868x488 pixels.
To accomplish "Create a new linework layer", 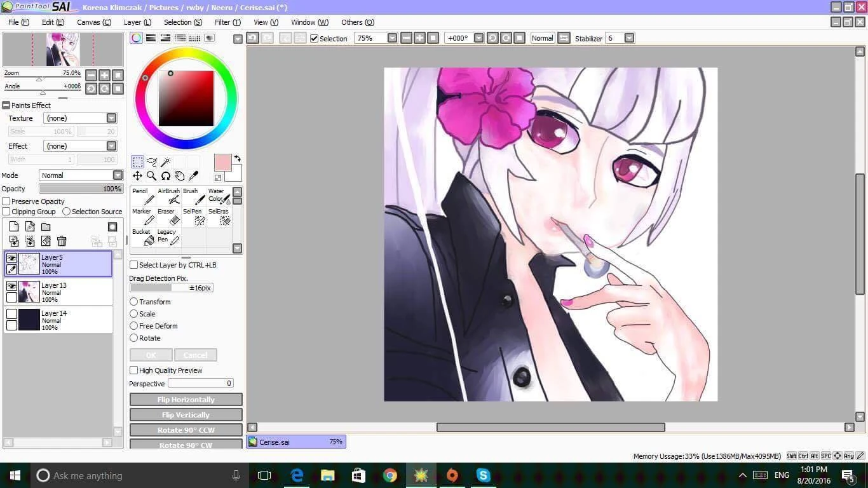I will (30, 227).
